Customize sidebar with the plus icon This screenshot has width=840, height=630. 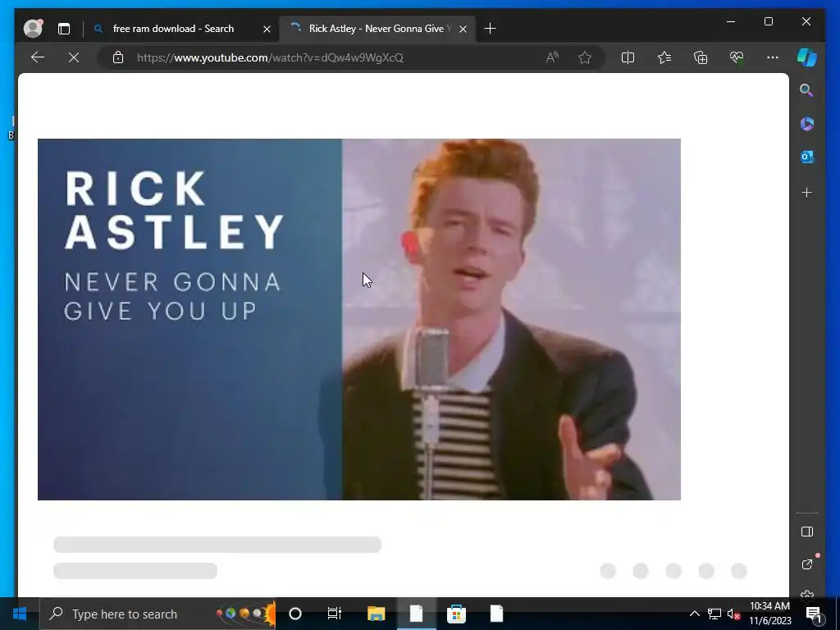[807, 192]
